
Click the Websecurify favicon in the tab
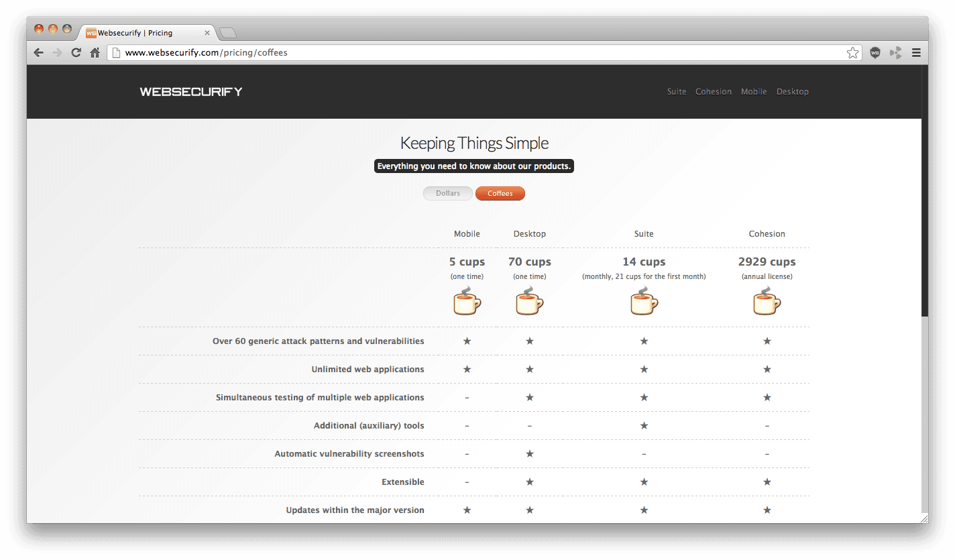(91, 33)
